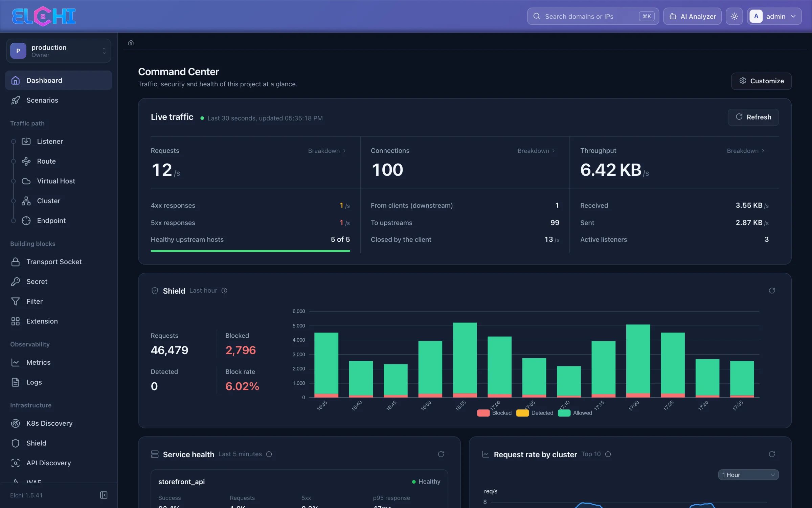This screenshot has height=508, width=812.
Task: Navigate to Scenarios menu item
Action: pyautogui.click(x=42, y=100)
